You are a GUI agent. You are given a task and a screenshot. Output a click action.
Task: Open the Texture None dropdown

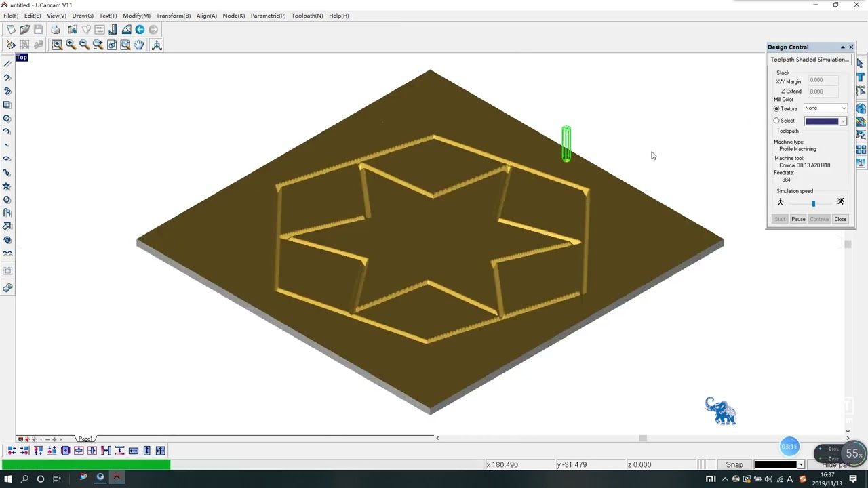pos(825,108)
